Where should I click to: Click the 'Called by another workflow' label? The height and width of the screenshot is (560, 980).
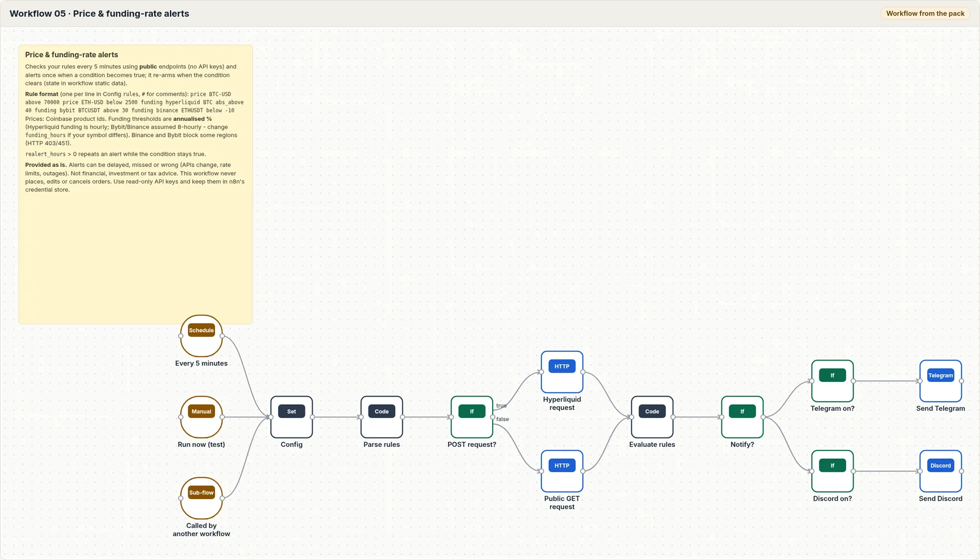[x=201, y=529]
